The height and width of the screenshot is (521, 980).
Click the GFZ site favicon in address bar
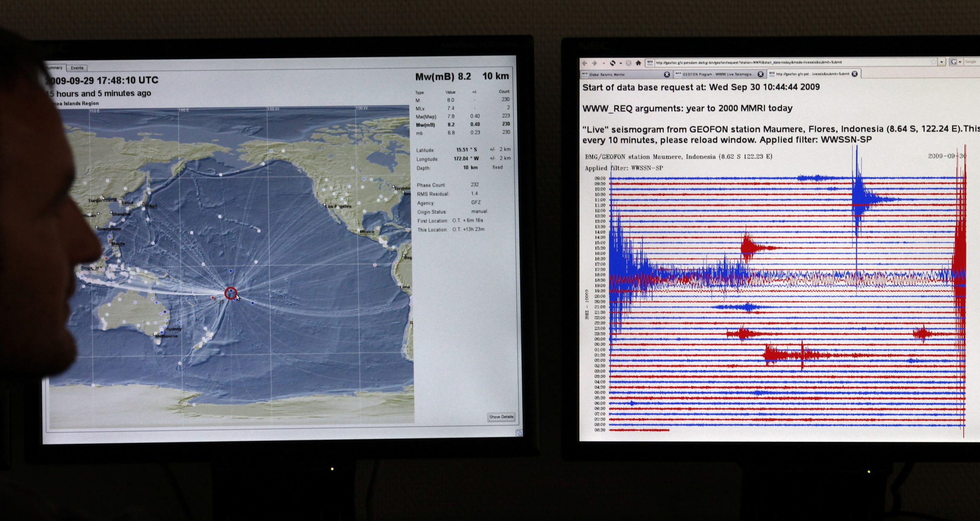tap(650, 62)
